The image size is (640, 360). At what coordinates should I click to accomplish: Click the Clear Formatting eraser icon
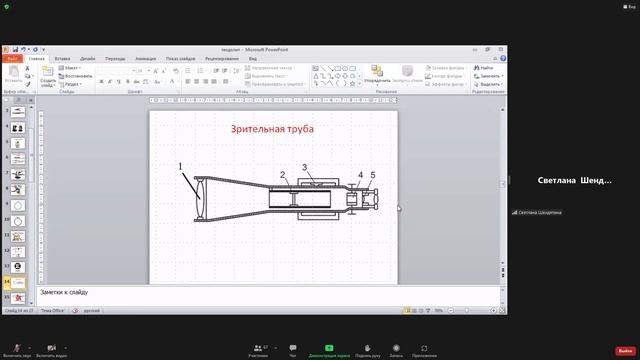176,71
